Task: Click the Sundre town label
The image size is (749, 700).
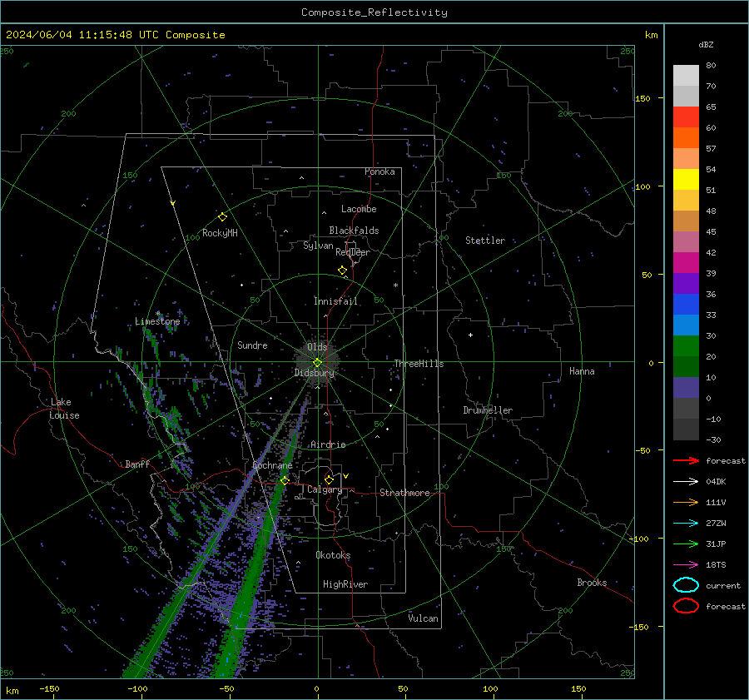Action: (252, 345)
